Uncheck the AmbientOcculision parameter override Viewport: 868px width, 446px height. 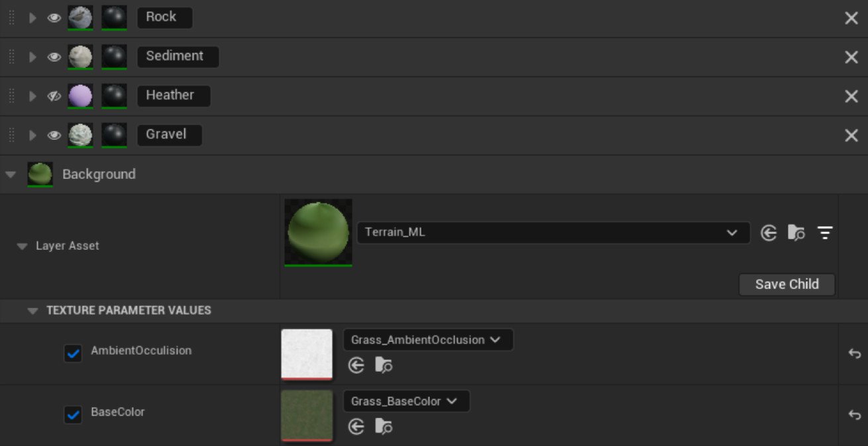pyautogui.click(x=73, y=353)
